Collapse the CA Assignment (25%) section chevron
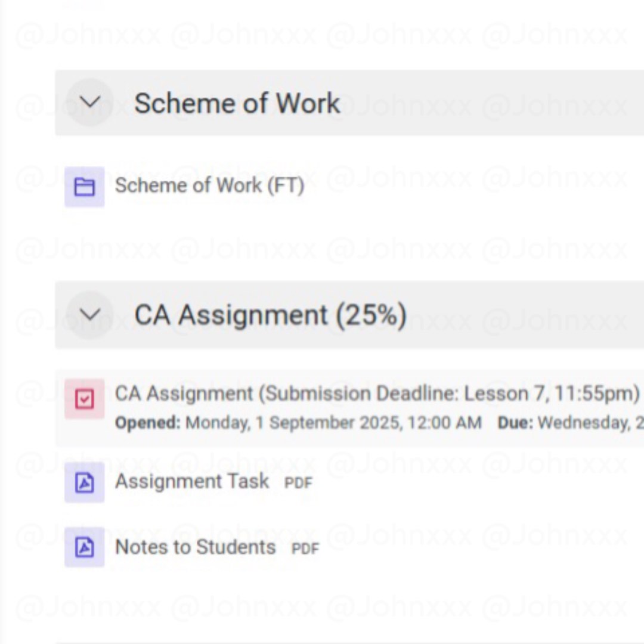Screen dimensions: 644x644 89,315
